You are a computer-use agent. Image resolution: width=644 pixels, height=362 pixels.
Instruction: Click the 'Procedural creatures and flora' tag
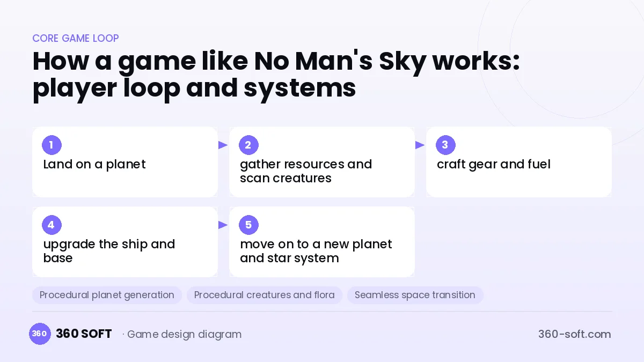265,295
